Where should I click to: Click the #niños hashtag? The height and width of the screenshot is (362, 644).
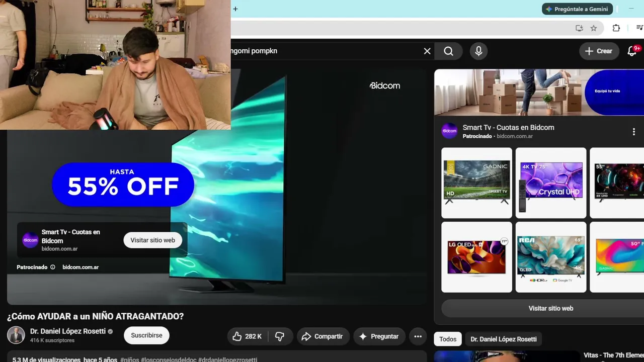click(x=129, y=360)
